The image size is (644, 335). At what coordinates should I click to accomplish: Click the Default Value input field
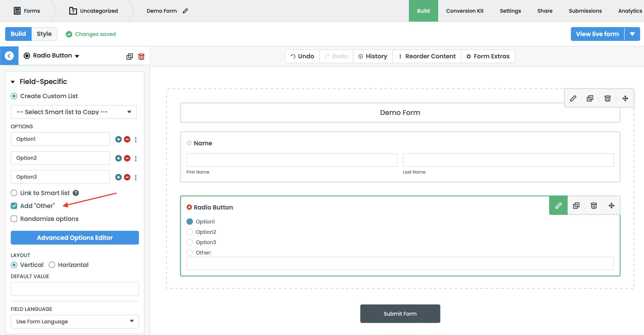point(74,289)
